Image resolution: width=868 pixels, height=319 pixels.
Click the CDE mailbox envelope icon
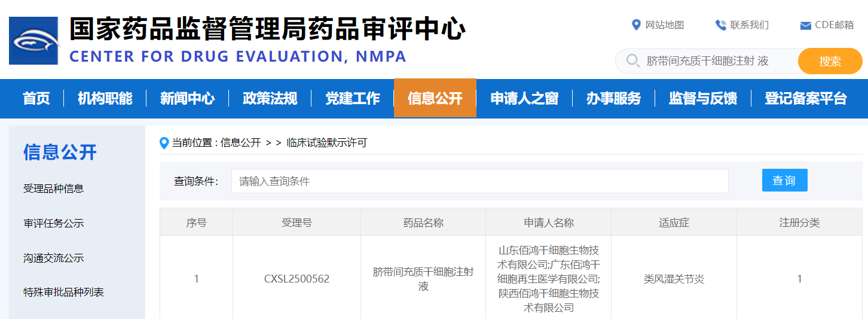(x=805, y=26)
